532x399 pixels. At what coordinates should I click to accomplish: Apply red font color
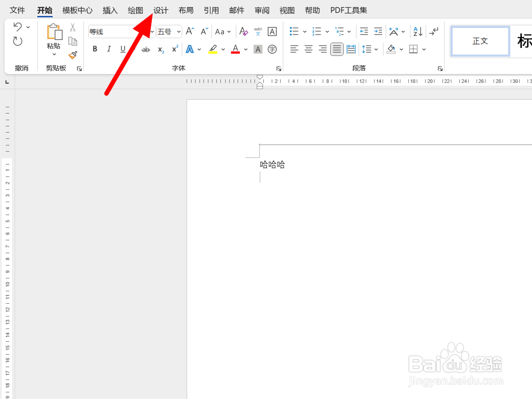coord(235,49)
